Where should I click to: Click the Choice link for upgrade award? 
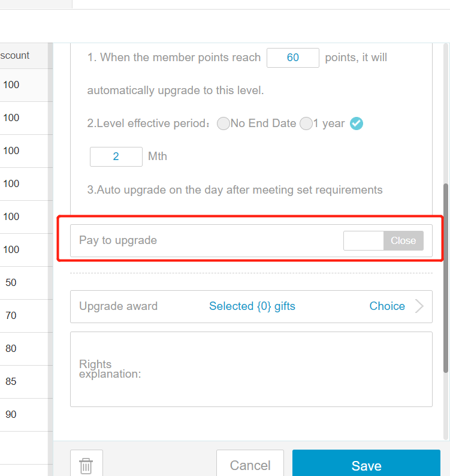pyautogui.click(x=387, y=306)
